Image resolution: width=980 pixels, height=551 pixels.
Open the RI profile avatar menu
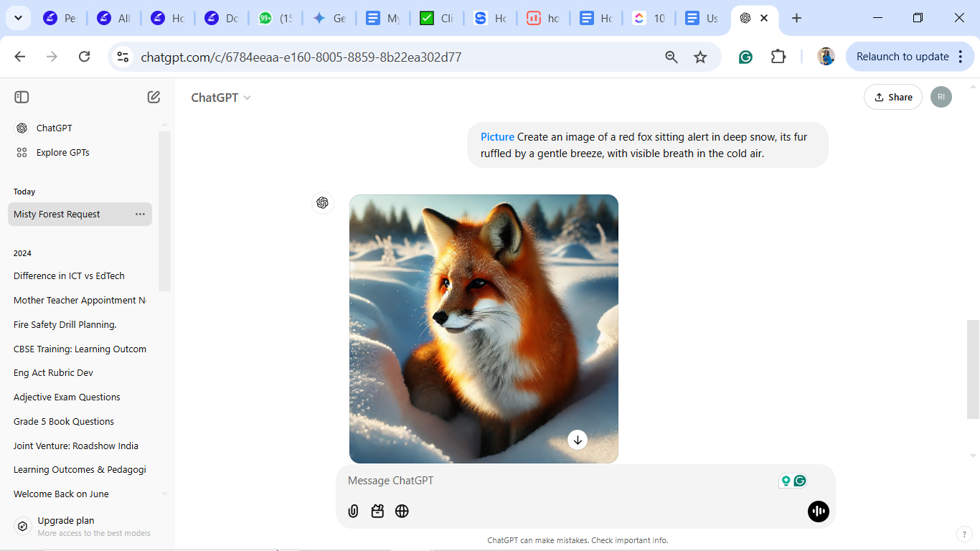(x=941, y=97)
